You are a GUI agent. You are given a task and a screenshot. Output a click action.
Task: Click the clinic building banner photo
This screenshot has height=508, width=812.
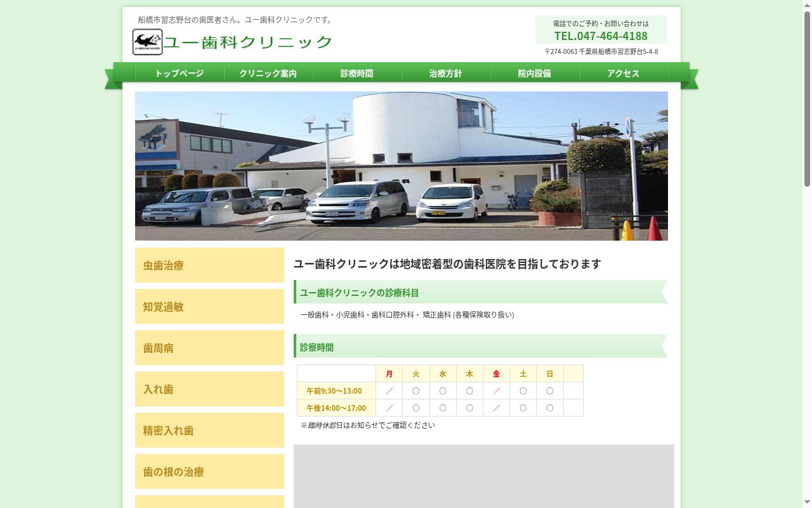tap(402, 166)
